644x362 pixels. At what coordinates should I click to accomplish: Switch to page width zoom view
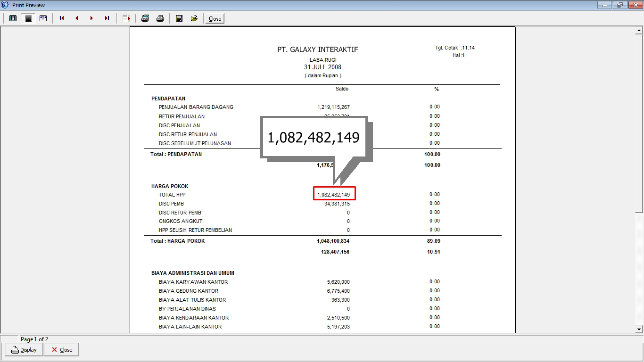click(x=43, y=18)
